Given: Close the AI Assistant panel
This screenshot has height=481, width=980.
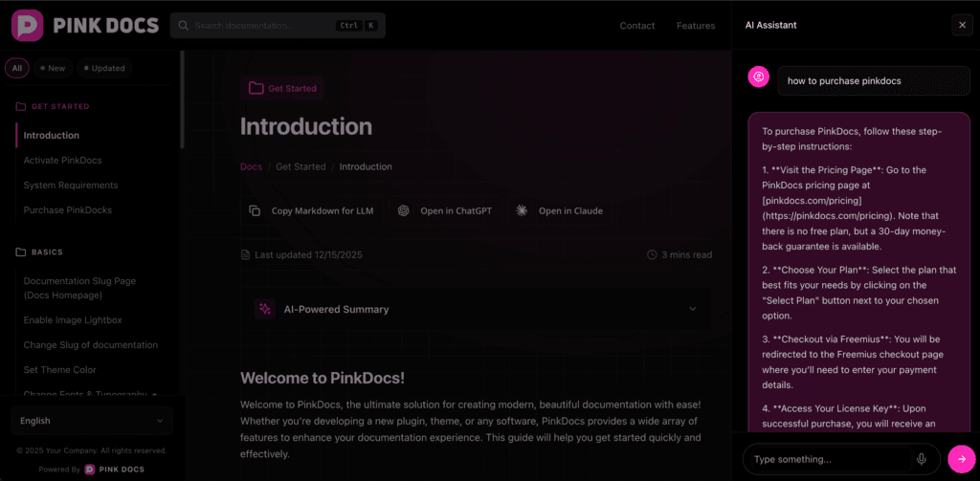Looking at the screenshot, I should pyautogui.click(x=962, y=26).
